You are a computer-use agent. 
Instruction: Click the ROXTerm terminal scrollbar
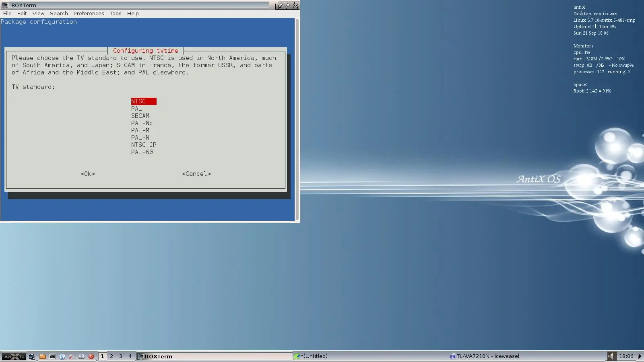point(297,119)
